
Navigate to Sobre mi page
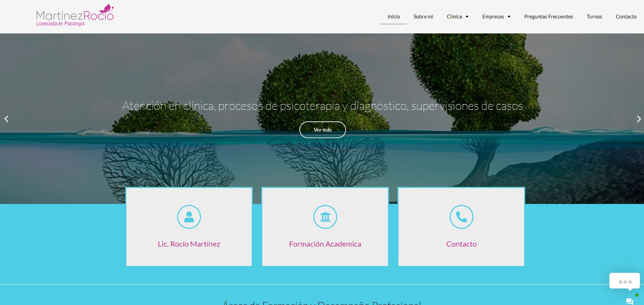coord(423,17)
